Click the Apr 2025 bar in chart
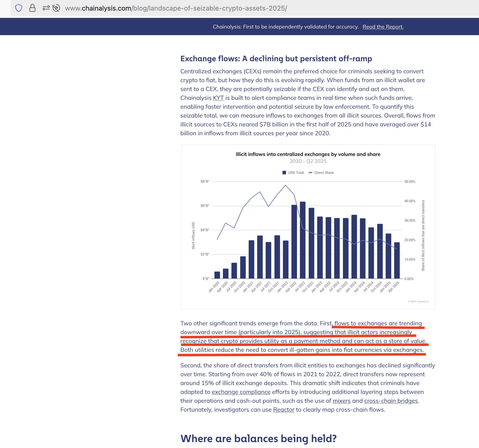The width and height of the screenshot is (479, 448). pyautogui.click(x=397, y=261)
